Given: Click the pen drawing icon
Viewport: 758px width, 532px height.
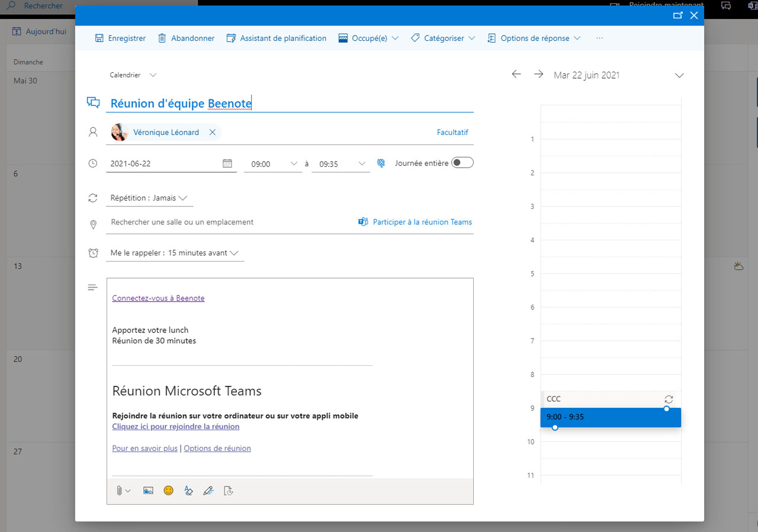Looking at the screenshot, I should 208,491.
